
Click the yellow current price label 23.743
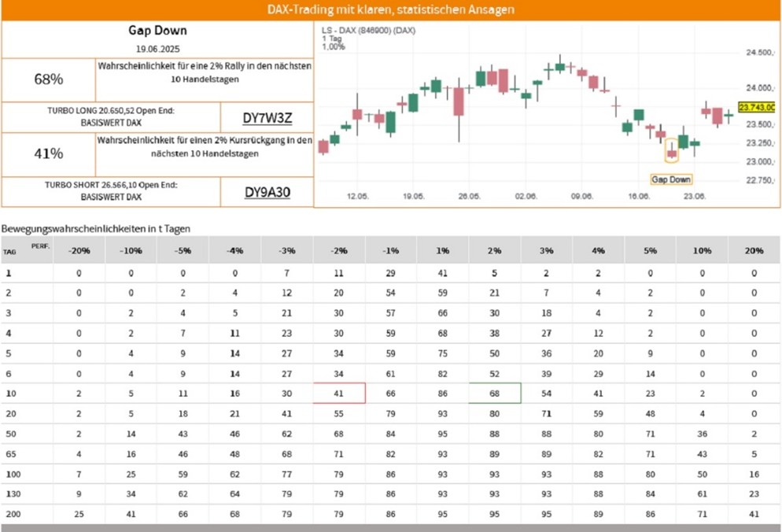(x=757, y=107)
